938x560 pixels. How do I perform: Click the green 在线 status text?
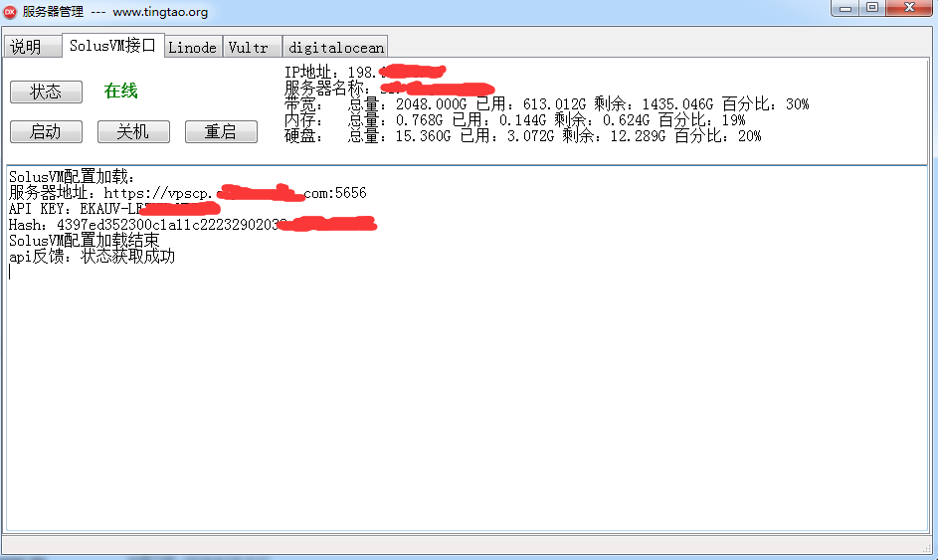click(120, 91)
